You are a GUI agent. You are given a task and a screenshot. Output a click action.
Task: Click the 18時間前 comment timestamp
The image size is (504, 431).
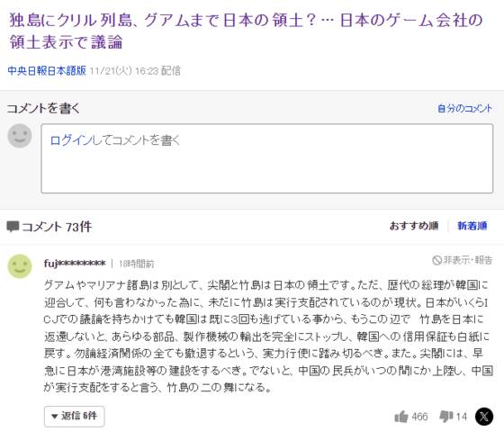[137, 264]
